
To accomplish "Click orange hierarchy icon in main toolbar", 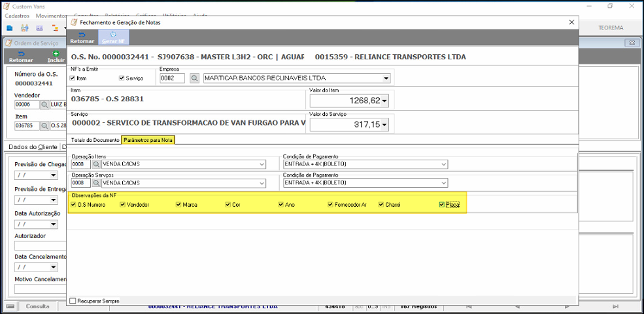I will 55,28.
